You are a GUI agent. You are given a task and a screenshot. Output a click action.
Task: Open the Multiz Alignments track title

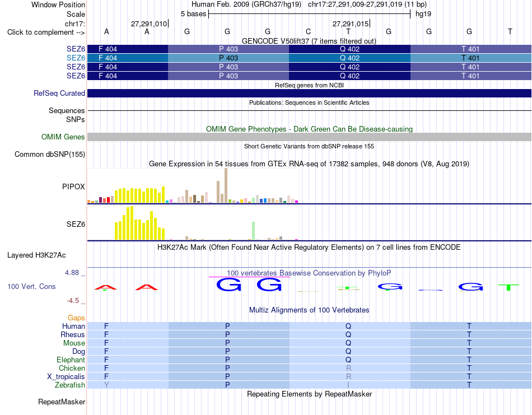[309, 310]
